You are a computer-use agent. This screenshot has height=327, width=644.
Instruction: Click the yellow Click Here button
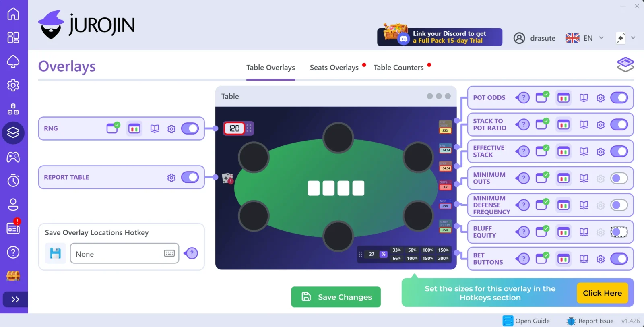click(602, 293)
